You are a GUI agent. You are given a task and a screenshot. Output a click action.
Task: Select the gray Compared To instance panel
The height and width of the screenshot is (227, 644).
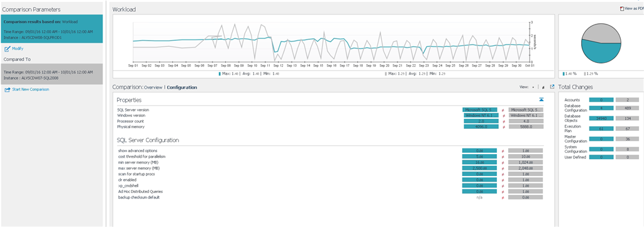pos(52,74)
